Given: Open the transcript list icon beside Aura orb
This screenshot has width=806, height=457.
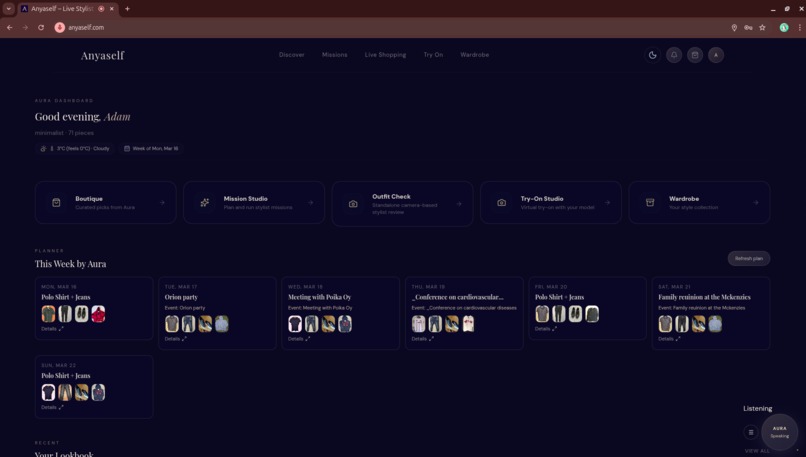Looking at the screenshot, I should point(750,432).
